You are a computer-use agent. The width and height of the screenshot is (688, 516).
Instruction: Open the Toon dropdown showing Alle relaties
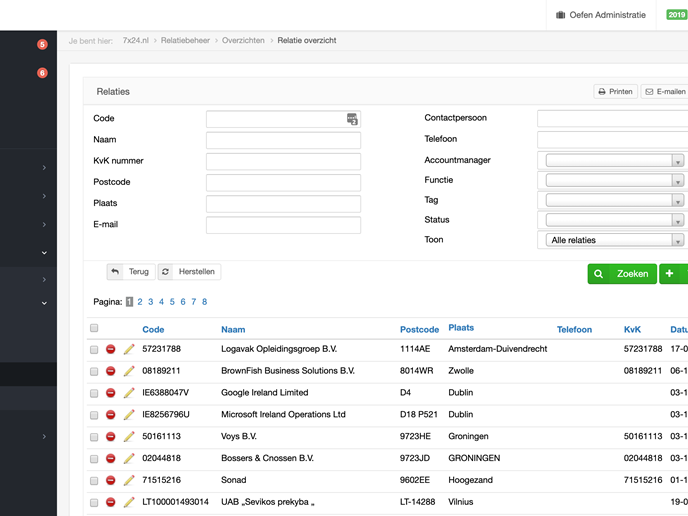click(x=614, y=241)
